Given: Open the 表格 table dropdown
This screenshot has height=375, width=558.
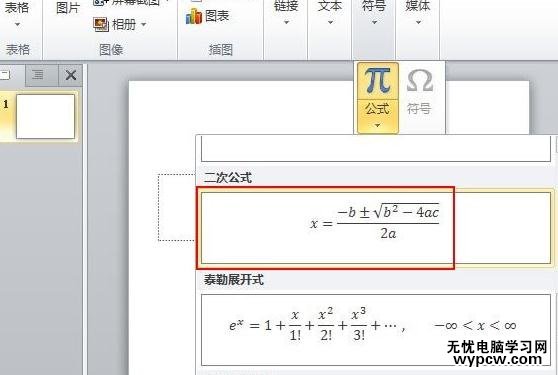Looking at the screenshot, I should click(x=17, y=14).
